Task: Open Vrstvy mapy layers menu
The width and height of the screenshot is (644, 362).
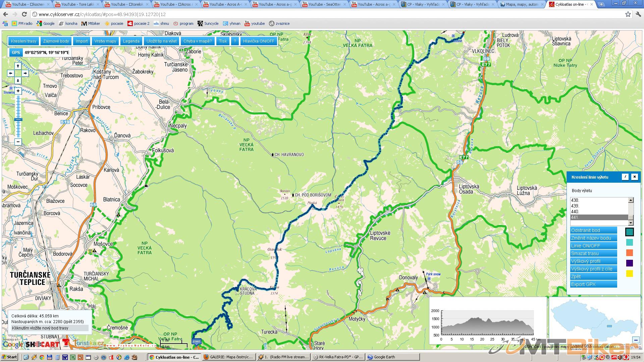Action: click(105, 41)
